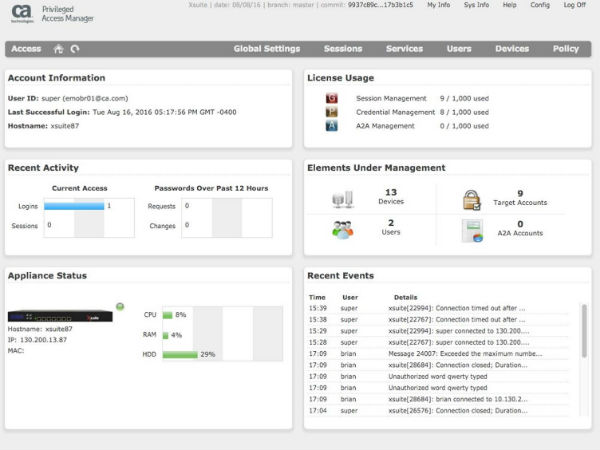Click the appliance hardware image
This screenshot has height=450, width=600.
pos(60,316)
